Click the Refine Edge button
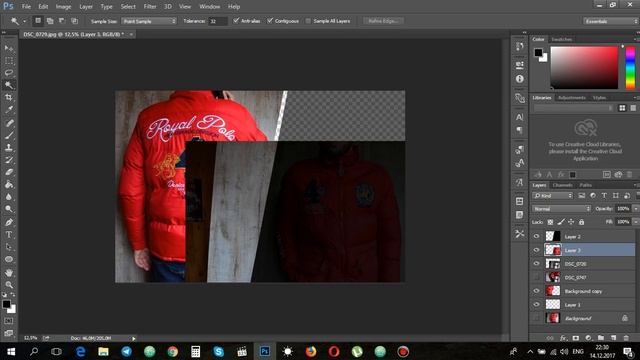This screenshot has height=360, width=640. pyautogui.click(x=383, y=21)
